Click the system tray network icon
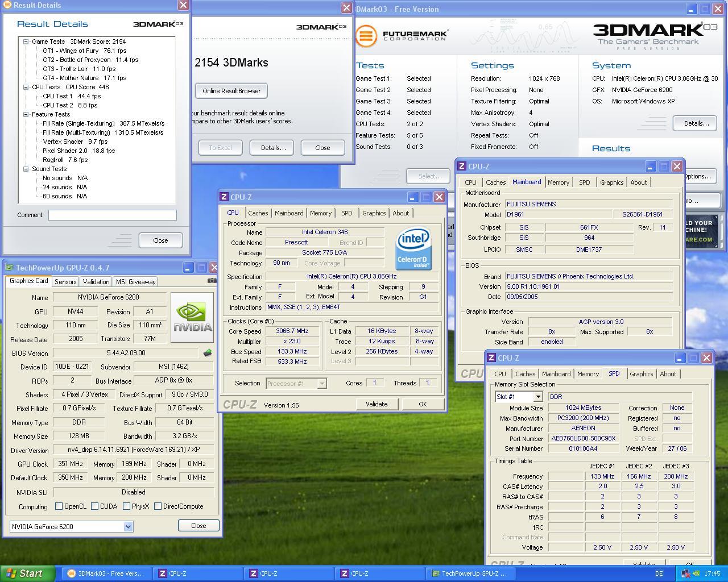Screen dimensions: 728x582 coord(686,573)
